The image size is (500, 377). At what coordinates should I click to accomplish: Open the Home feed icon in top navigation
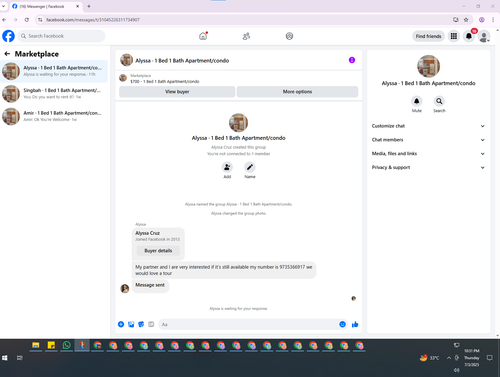[203, 36]
